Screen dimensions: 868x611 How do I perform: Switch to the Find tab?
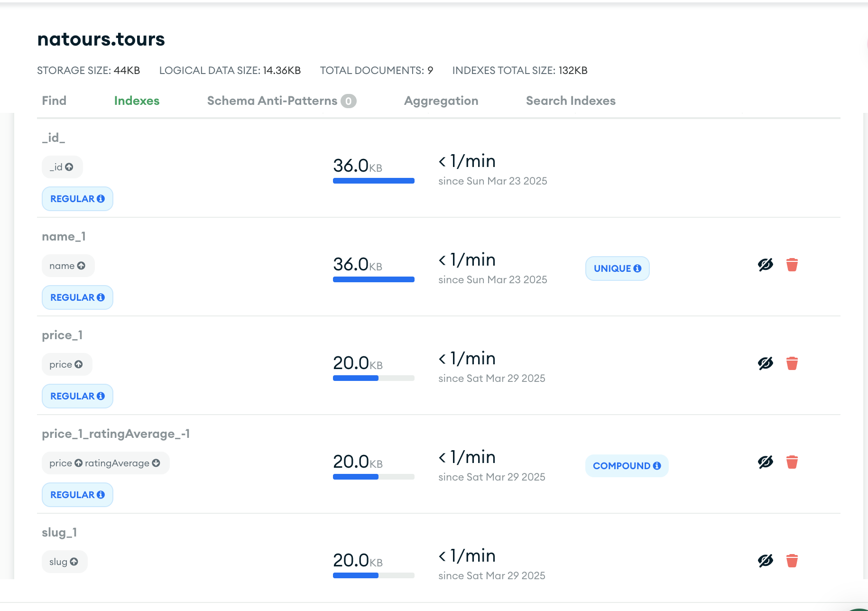54,101
